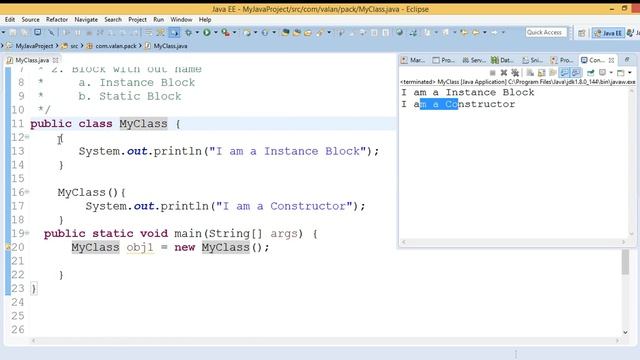The image size is (640, 360).
Task: Click the editor vertical scrollbar thumb
Action: 625,262
